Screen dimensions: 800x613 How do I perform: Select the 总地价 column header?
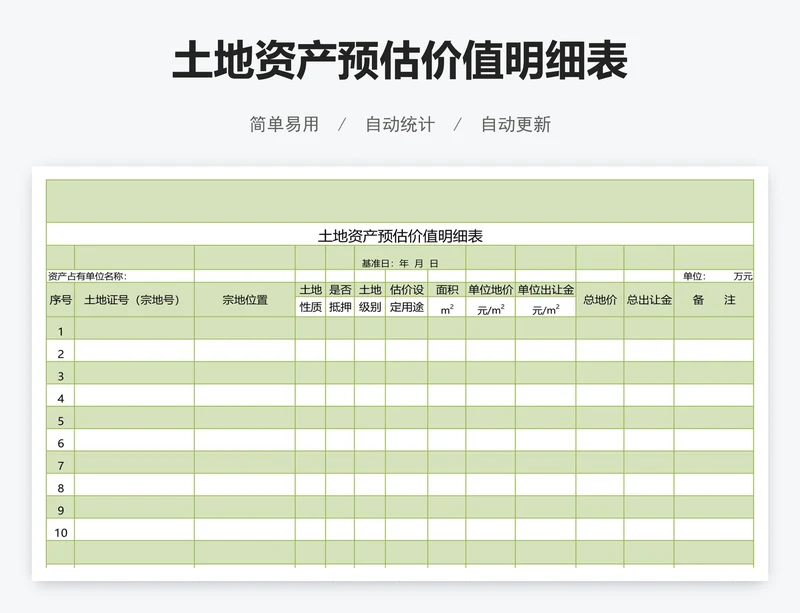click(600, 300)
